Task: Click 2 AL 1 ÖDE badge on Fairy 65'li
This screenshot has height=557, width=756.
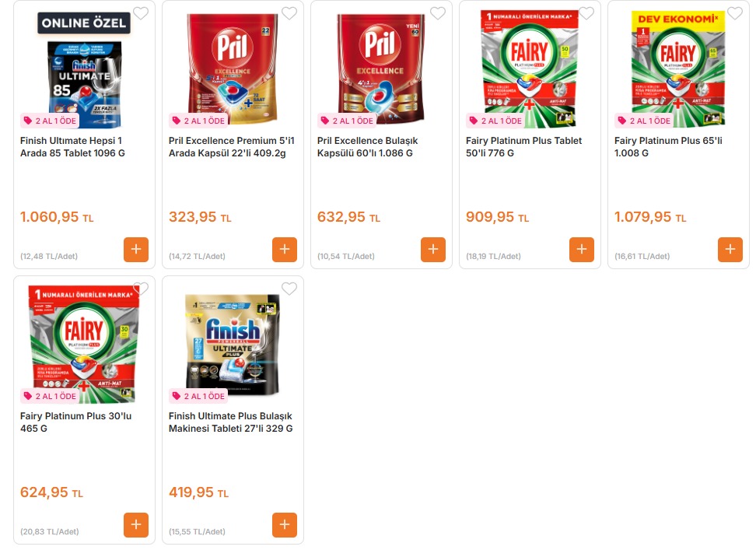Action: (644, 121)
